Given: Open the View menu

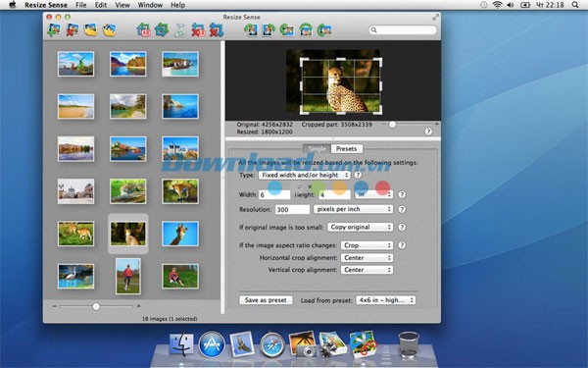Looking at the screenshot, I should [x=122, y=5].
